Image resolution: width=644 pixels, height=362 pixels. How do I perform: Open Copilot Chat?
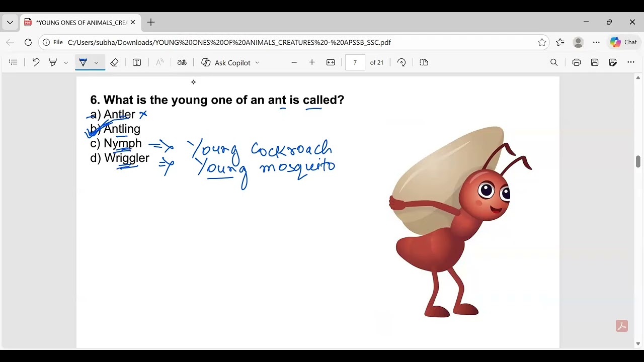623,42
